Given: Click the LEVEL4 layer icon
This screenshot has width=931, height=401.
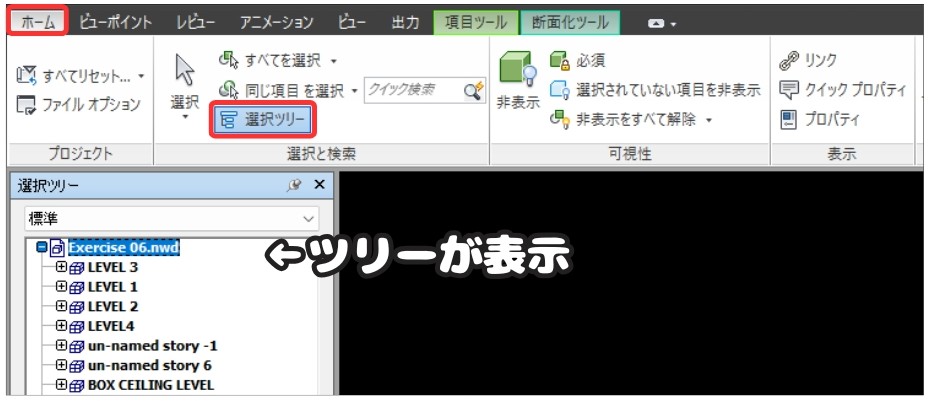Looking at the screenshot, I should (77, 327).
